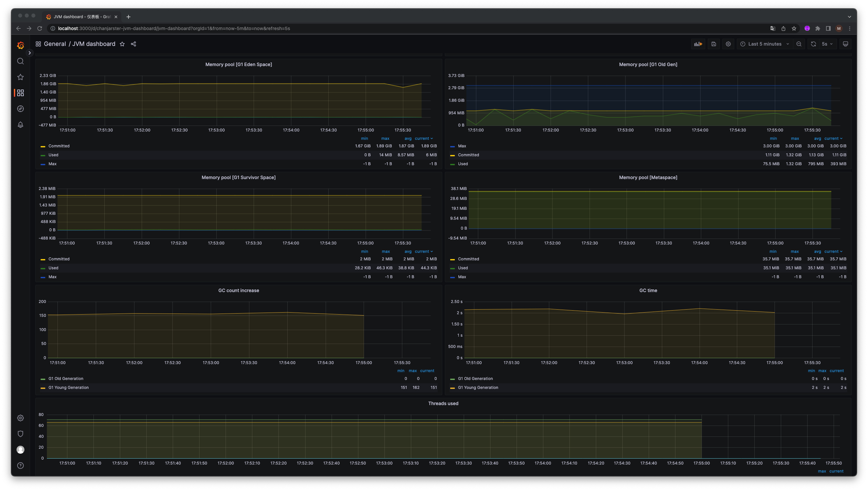Open dashboards grid icon beside General
This screenshot has width=868, height=490.
[x=38, y=44]
